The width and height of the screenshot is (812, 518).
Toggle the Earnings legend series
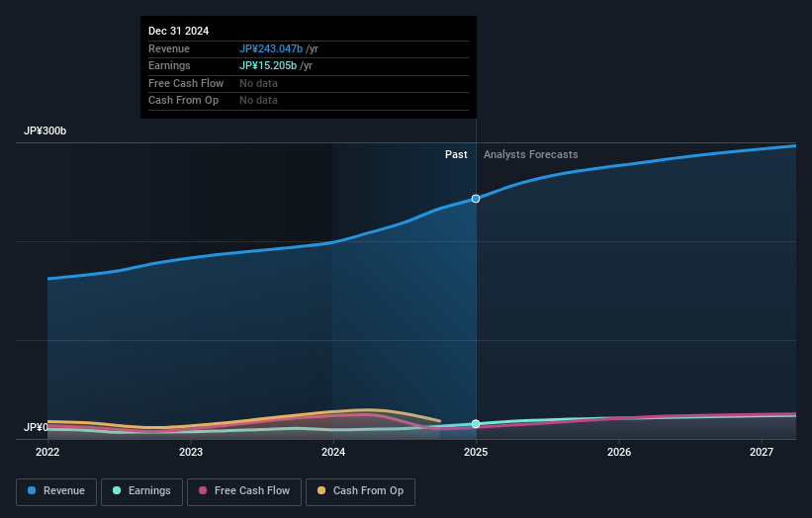click(141, 491)
